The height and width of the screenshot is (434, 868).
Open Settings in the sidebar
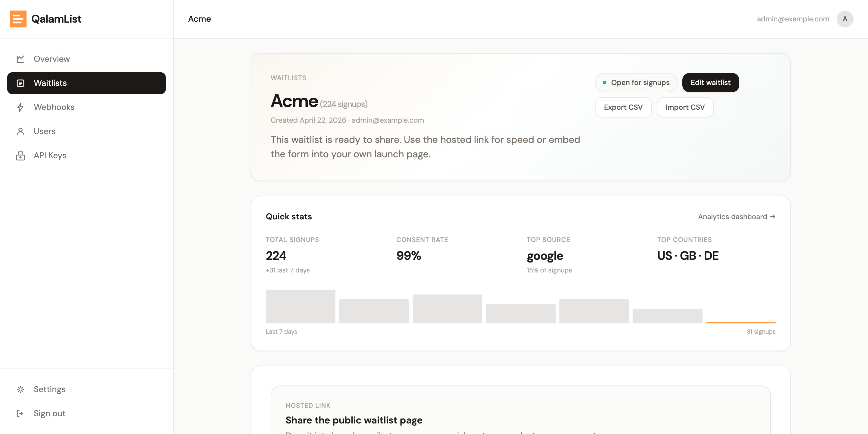[x=86, y=389]
